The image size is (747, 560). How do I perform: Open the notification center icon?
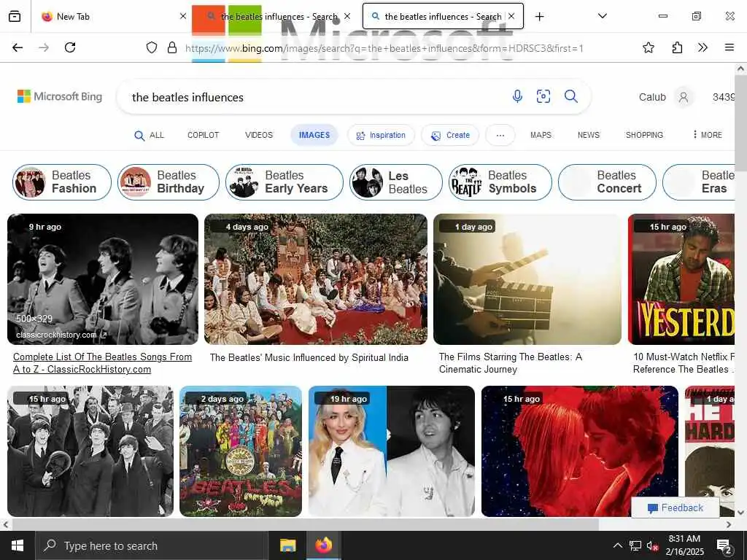(x=724, y=545)
